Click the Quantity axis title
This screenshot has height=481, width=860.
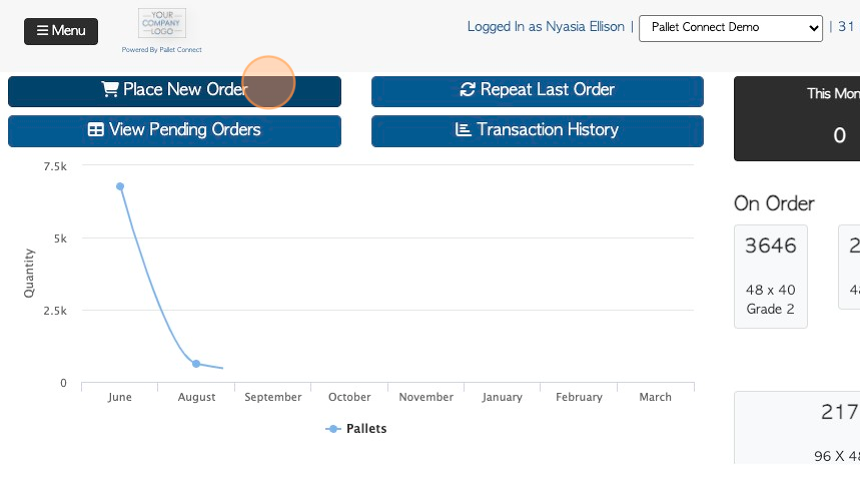(x=29, y=273)
